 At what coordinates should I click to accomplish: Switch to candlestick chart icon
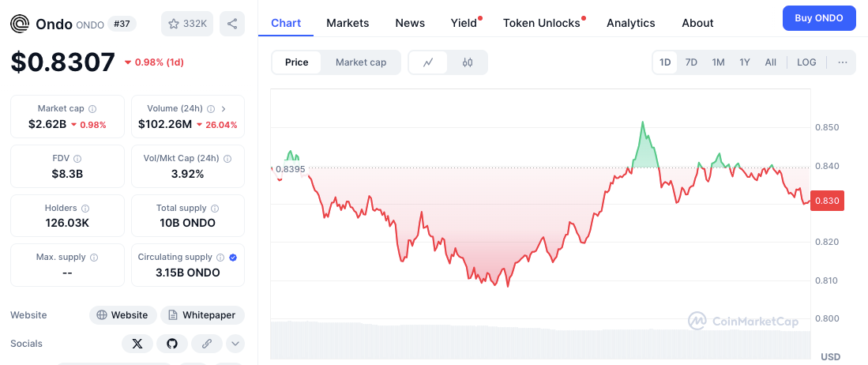pos(467,62)
